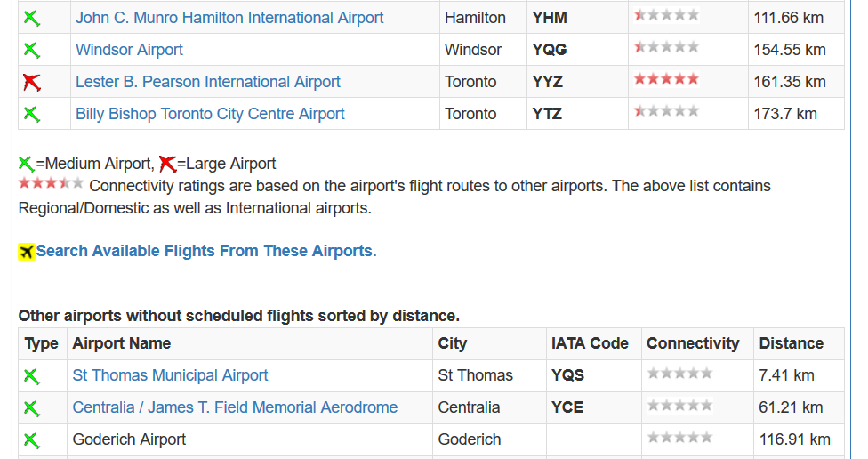This screenshot has width=868, height=459.
Task: Click the red Large Airport legend icon
Action: (x=167, y=164)
